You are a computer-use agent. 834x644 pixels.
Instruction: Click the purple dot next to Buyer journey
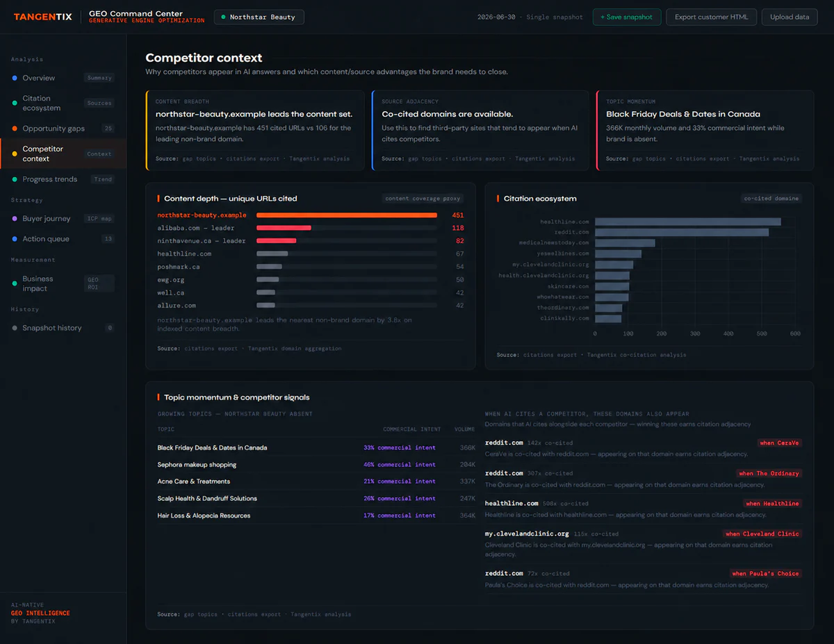pyautogui.click(x=15, y=218)
